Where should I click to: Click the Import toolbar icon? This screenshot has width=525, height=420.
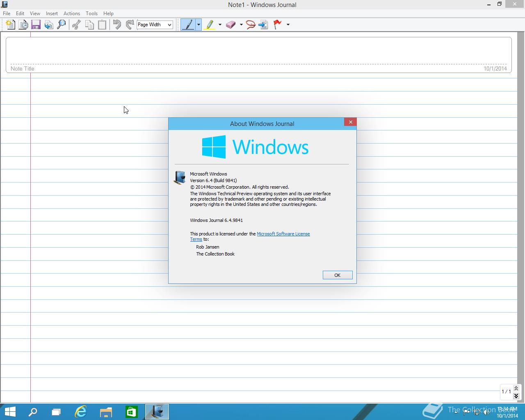click(49, 25)
